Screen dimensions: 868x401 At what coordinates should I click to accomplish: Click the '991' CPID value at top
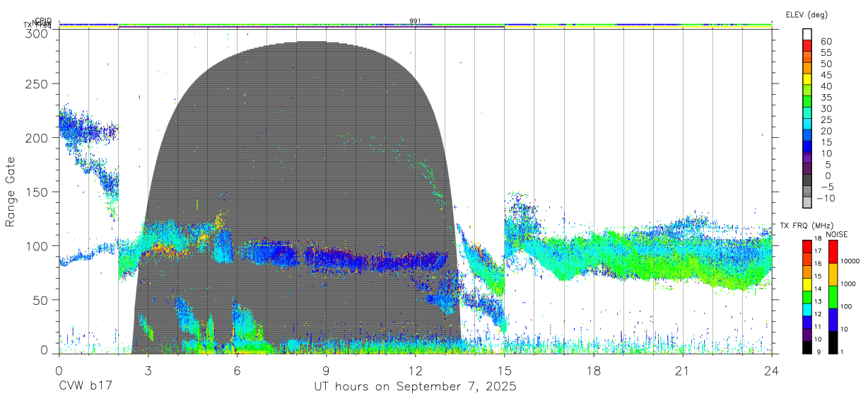pos(416,21)
